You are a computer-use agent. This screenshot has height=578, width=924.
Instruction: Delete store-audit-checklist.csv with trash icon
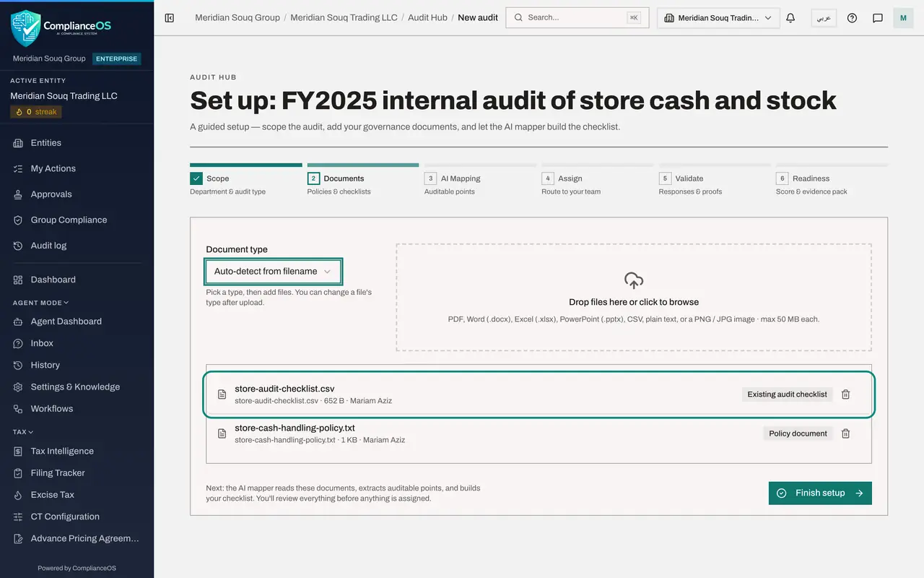point(846,394)
